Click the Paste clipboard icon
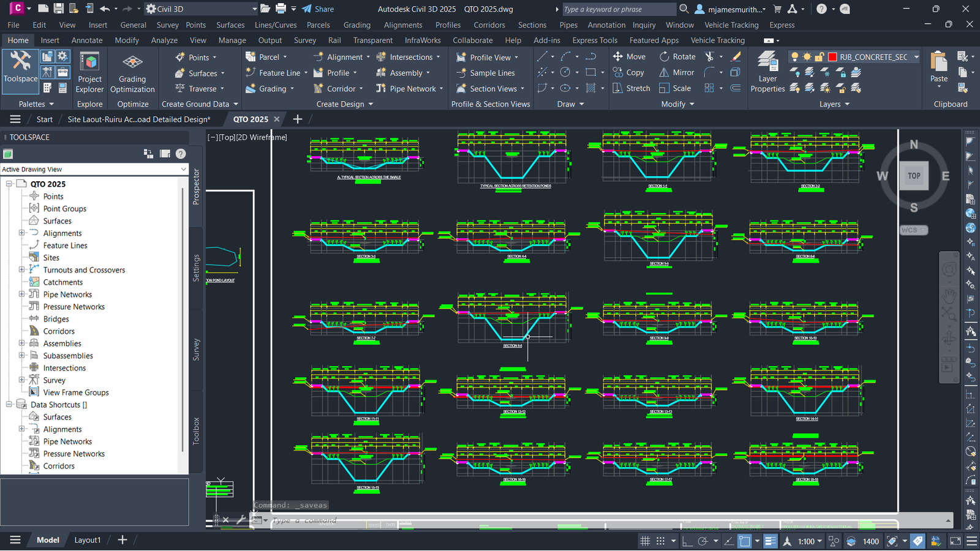This screenshot has height=551, width=980. point(938,64)
